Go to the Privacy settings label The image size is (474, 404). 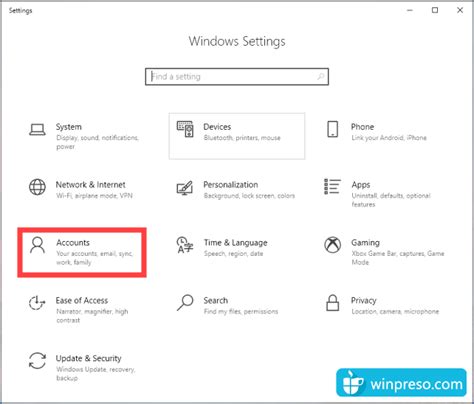(363, 301)
